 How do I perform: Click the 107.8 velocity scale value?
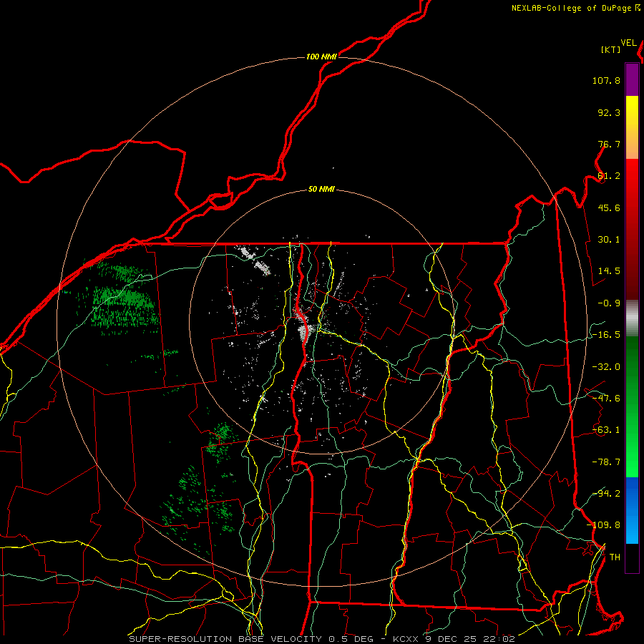606,80
